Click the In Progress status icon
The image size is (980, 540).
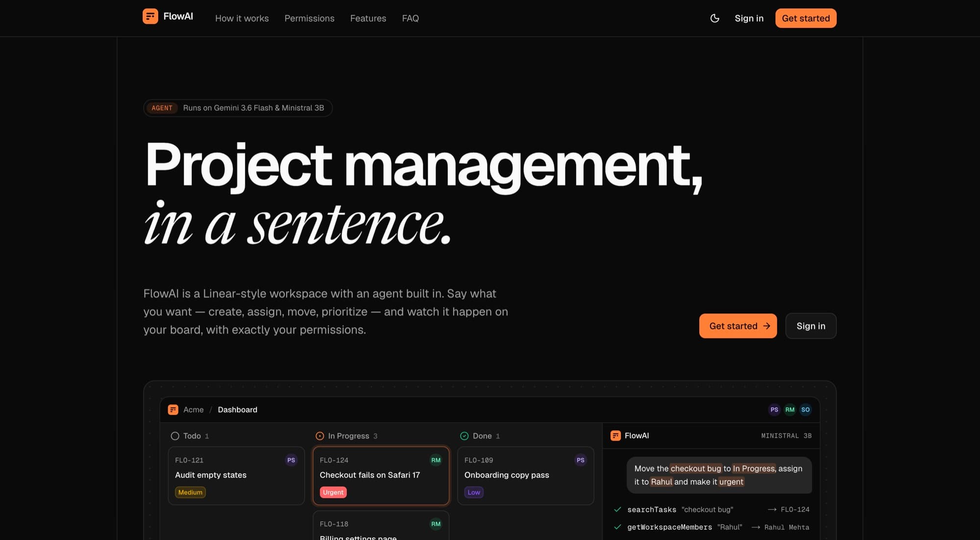pos(319,436)
